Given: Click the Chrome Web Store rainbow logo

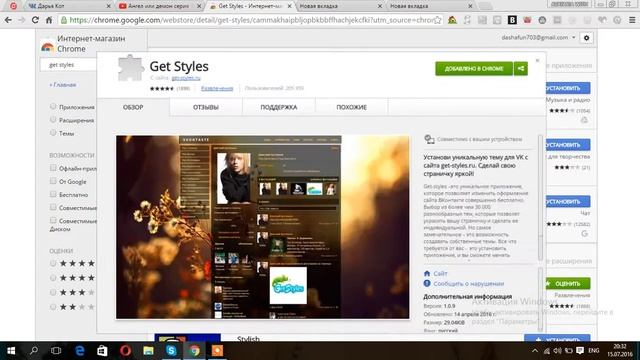Looking at the screenshot, I should click(x=48, y=47).
